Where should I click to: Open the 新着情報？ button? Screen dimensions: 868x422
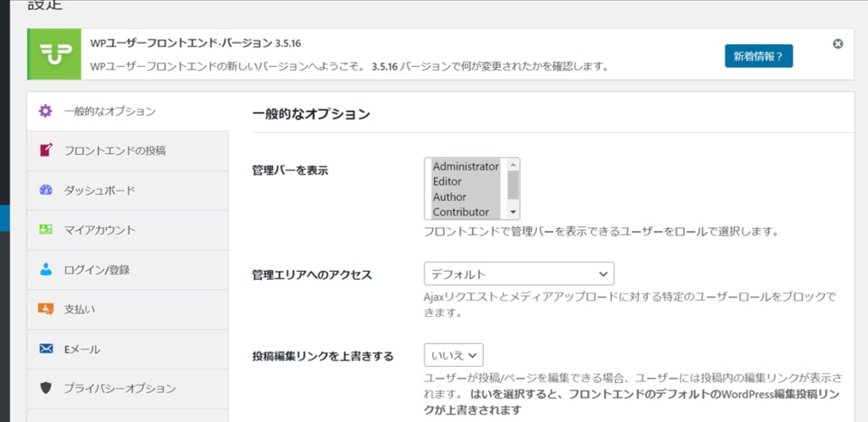[x=759, y=56]
